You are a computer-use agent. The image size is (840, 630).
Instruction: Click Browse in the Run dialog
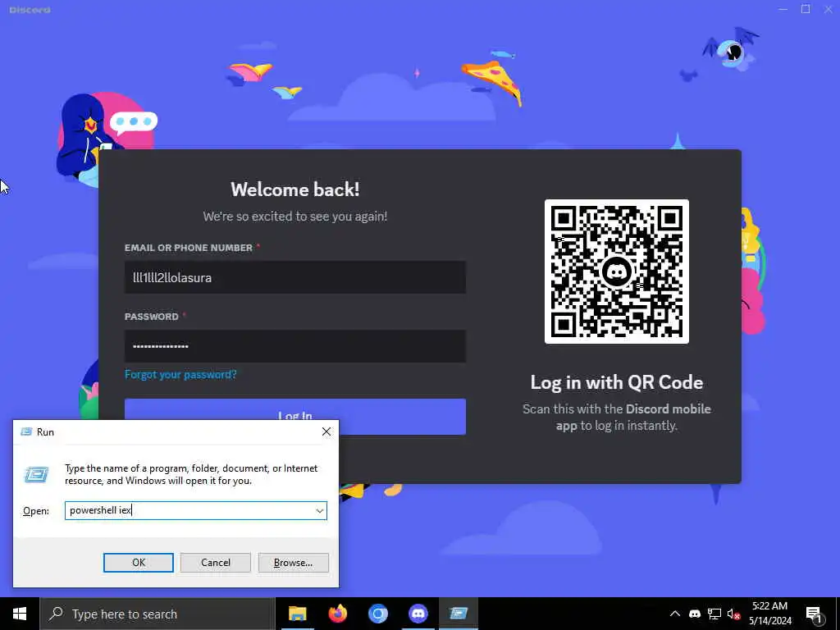293,563
